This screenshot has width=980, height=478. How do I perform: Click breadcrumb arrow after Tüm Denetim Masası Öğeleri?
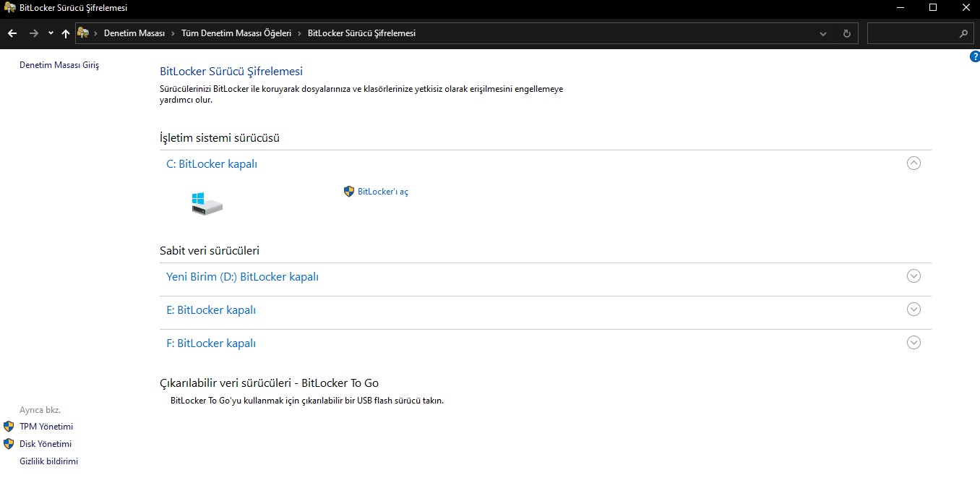(299, 33)
